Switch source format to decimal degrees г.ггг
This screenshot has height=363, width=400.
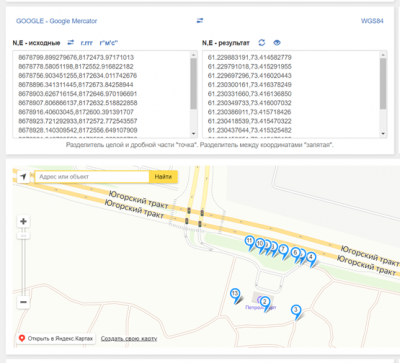[87, 43]
